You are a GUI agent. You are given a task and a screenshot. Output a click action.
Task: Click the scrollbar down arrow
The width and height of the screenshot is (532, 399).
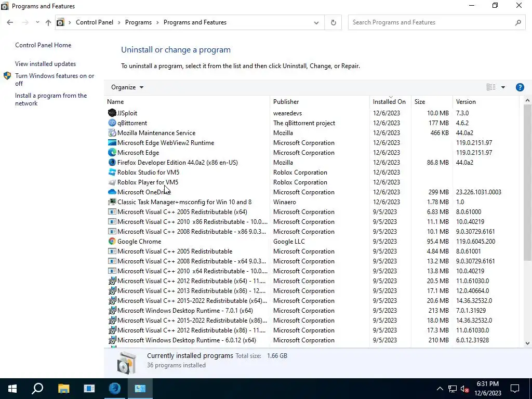pyautogui.click(x=527, y=343)
